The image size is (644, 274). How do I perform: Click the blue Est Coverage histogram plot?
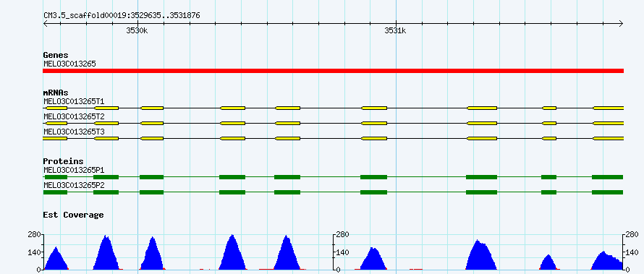tap(333, 252)
